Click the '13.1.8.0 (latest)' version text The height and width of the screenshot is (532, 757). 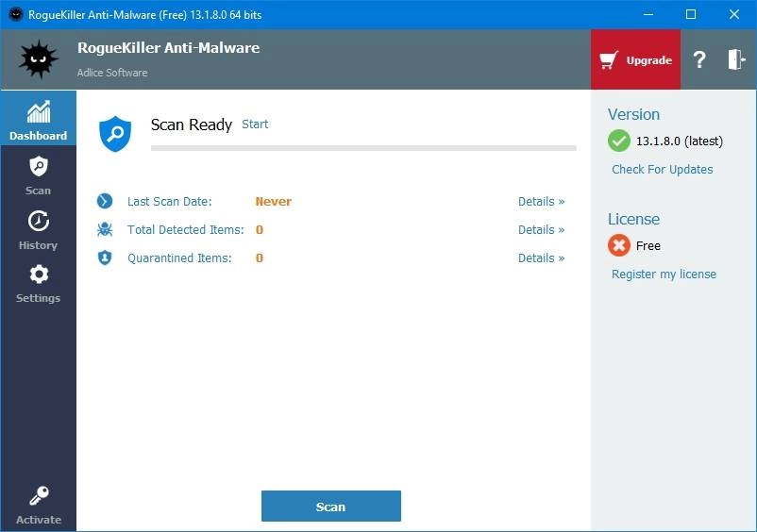click(x=680, y=141)
